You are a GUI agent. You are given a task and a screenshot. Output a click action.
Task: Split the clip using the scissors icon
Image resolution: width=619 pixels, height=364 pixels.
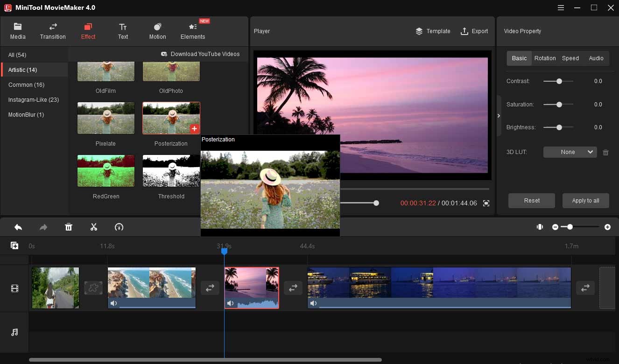[94, 227]
